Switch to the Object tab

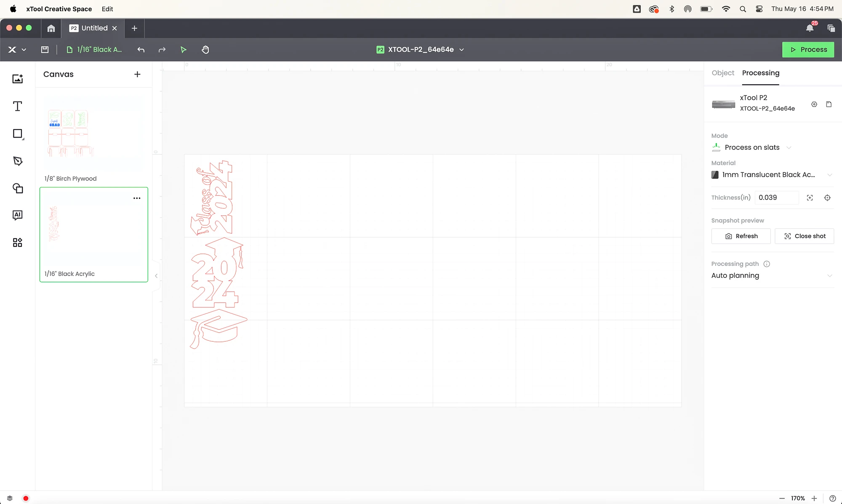[723, 73]
